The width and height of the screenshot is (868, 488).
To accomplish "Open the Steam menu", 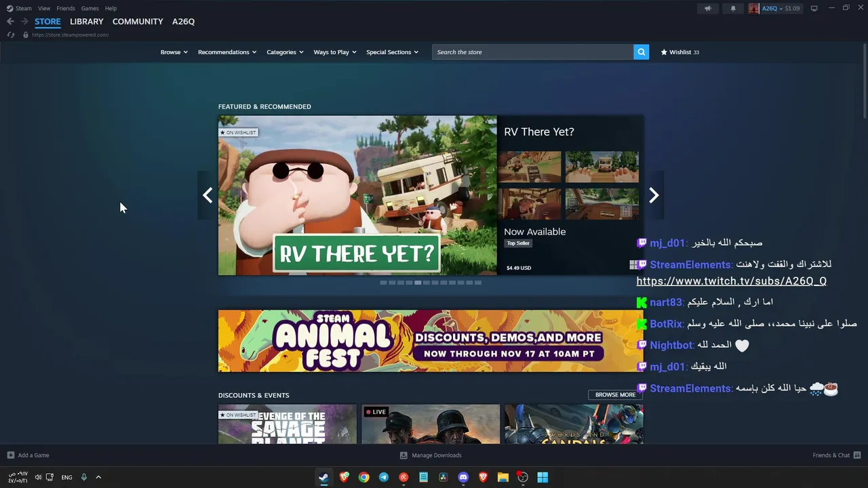I will 23,8.
